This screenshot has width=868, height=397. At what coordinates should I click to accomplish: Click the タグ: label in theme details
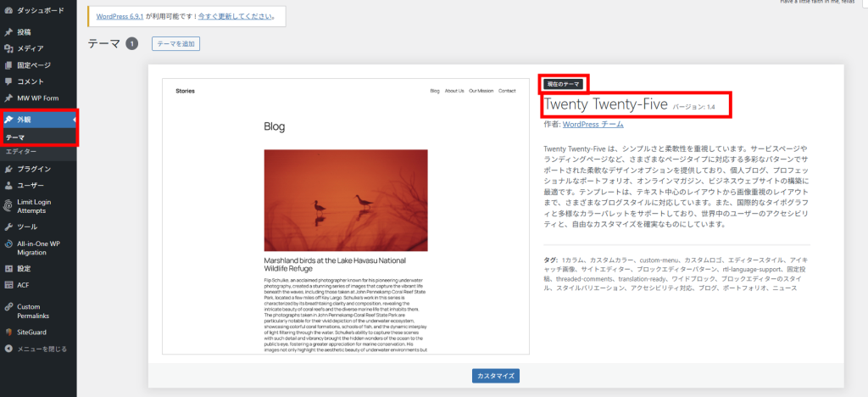[x=551, y=260]
